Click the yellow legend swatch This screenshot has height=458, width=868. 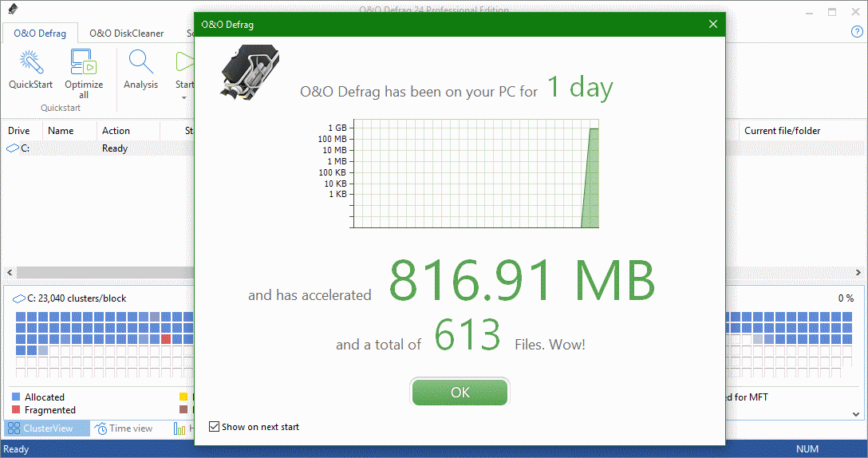point(183,397)
